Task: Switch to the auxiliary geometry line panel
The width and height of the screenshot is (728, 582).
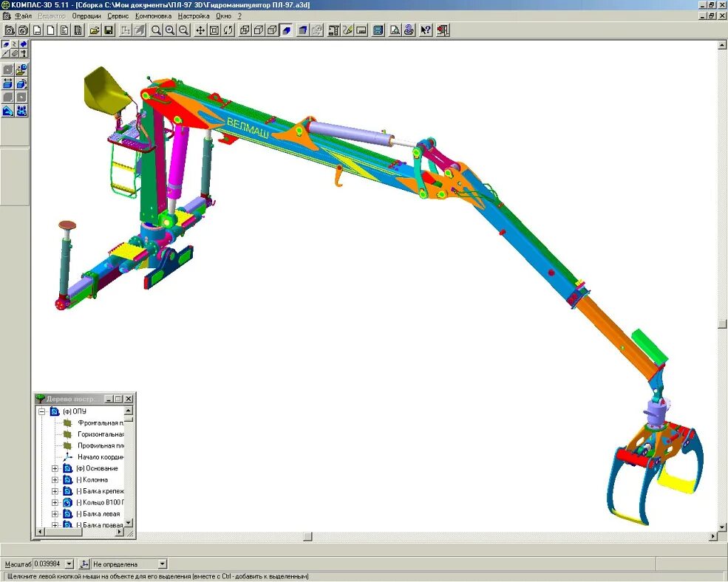Action: [6, 53]
